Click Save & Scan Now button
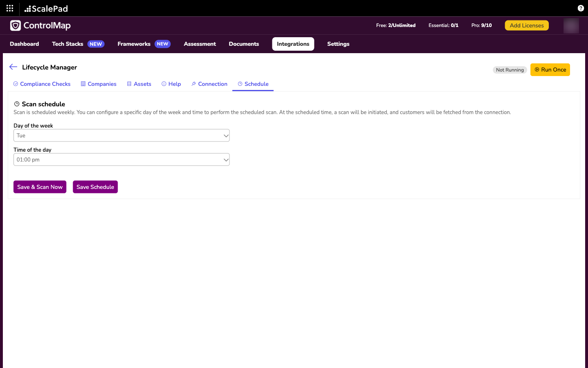 40,187
